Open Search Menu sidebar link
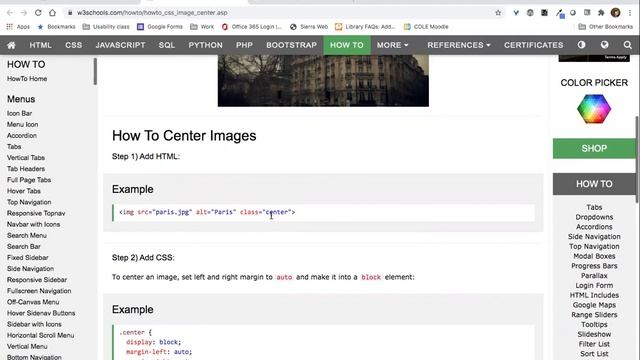 pyautogui.click(x=27, y=236)
